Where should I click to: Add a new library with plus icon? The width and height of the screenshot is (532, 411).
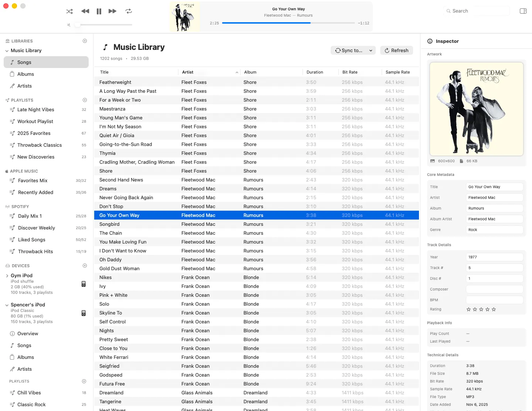pos(85,41)
